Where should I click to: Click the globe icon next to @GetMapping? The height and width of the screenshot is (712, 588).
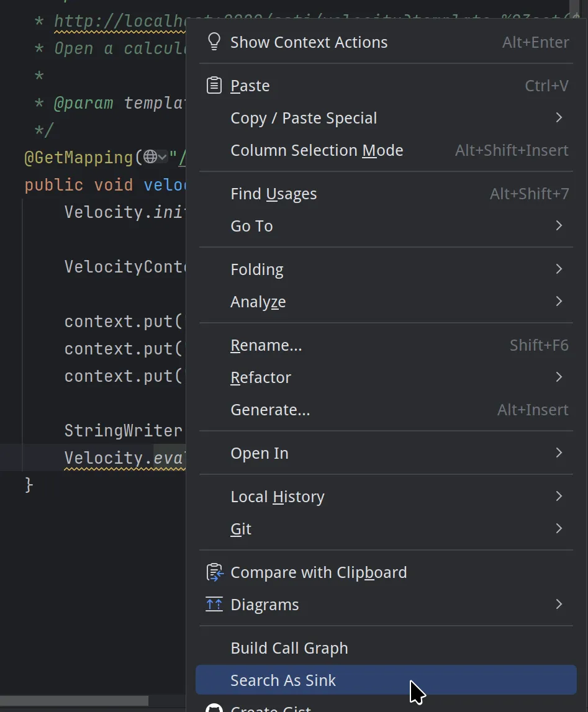150,158
